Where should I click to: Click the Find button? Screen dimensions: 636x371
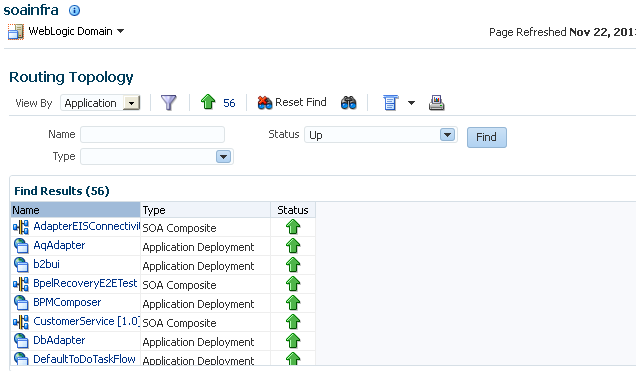(x=487, y=137)
